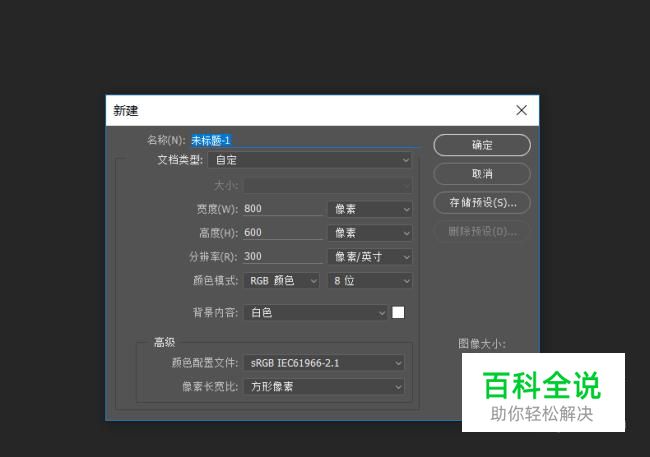Open 存储预设(S)... dialog

coord(482,202)
